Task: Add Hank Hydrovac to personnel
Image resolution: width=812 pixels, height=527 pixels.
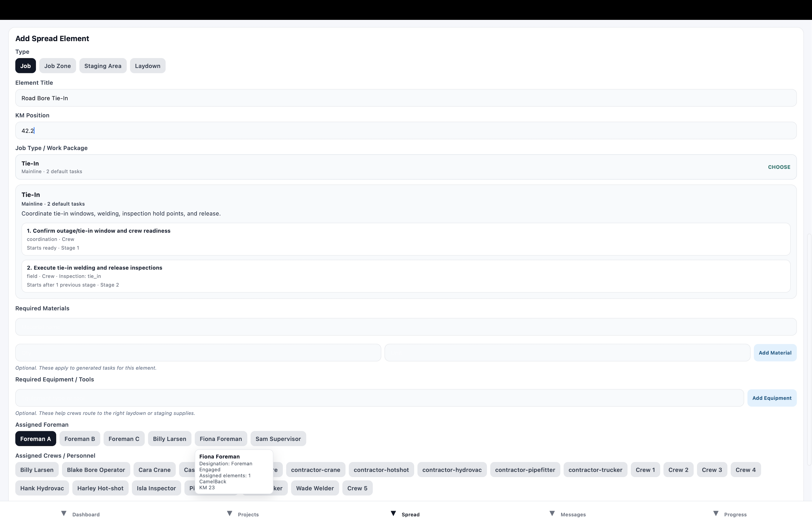Action: tap(42, 488)
